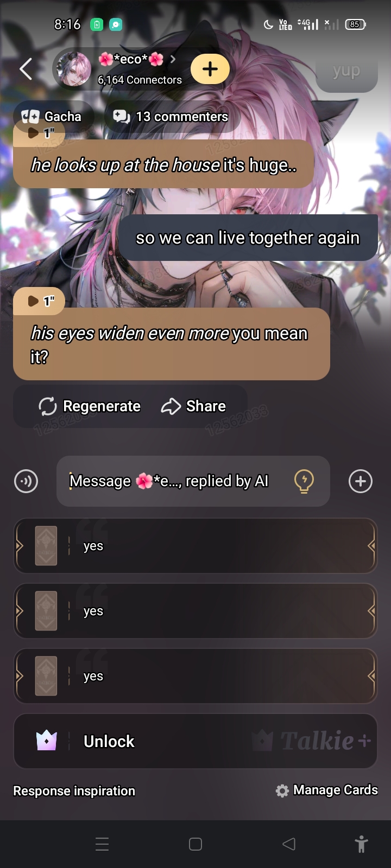The width and height of the screenshot is (391, 868).
Task: View the 13 commenters tab
Action: coord(172,117)
